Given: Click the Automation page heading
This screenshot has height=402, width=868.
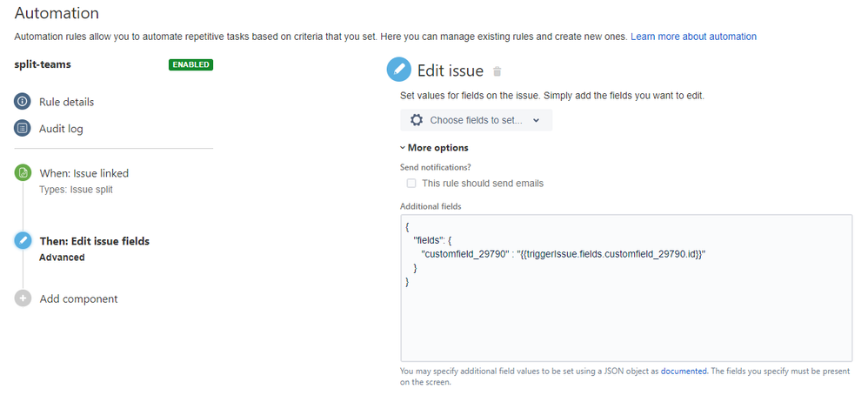Looking at the screenshot, I should coord(57,13).
